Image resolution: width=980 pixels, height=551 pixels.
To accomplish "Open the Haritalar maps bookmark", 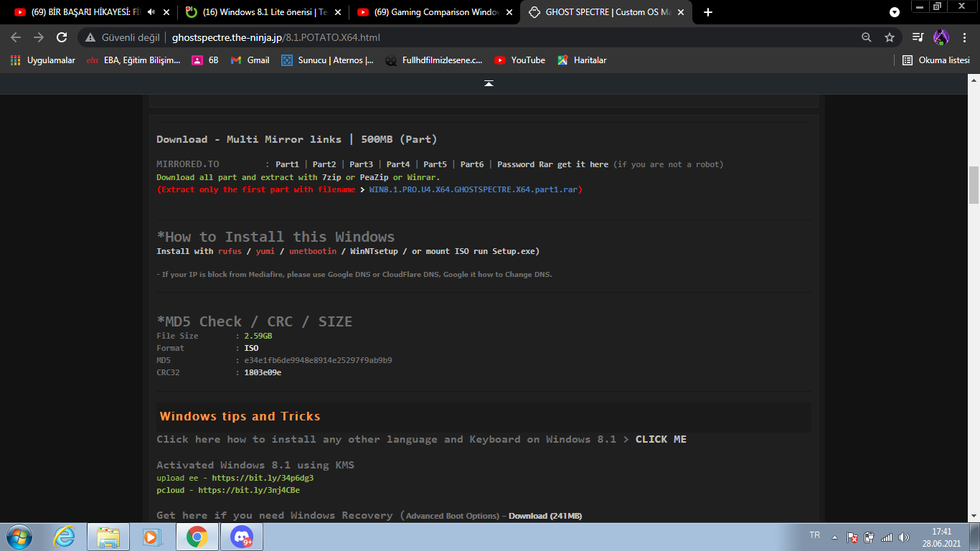I will (x=582, y=60).
